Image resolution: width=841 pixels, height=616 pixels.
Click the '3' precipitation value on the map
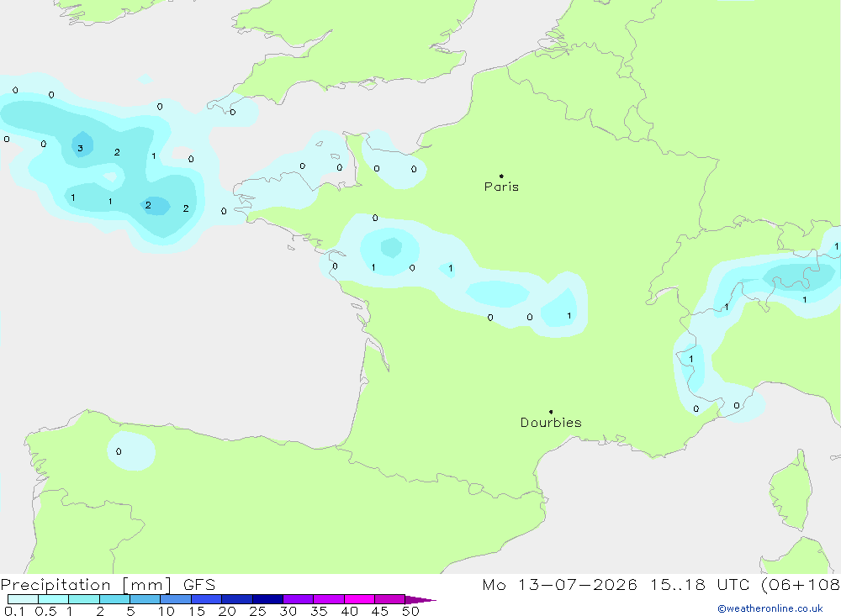click(80, 149)
